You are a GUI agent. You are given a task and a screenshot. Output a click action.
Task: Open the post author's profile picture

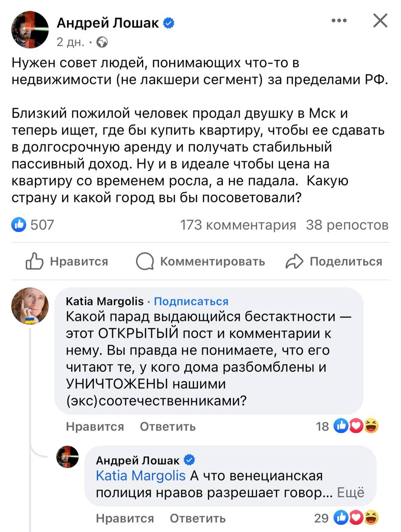tap(30, 30)
